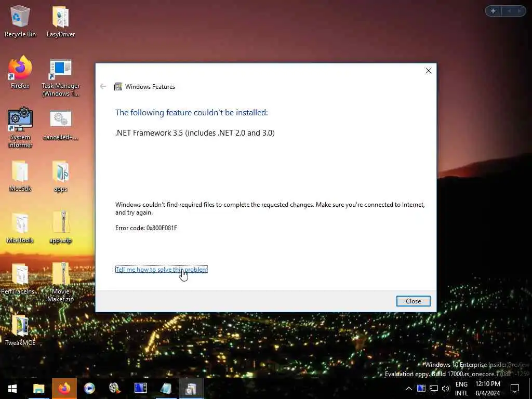This screenshot has width=532, height=399.
Task: Select the EasyDriver folder icon
Action: click(61, 21)
